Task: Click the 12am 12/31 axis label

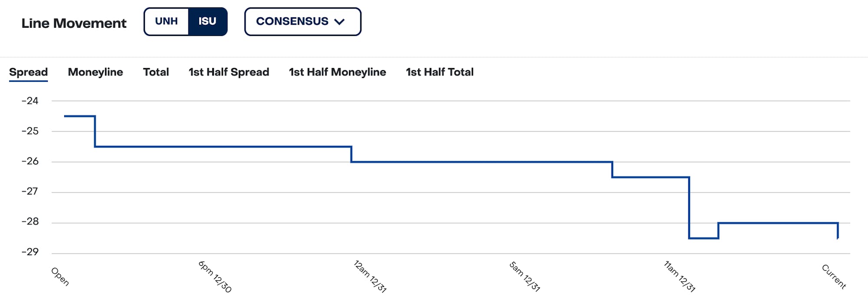Action: [370, 276]
